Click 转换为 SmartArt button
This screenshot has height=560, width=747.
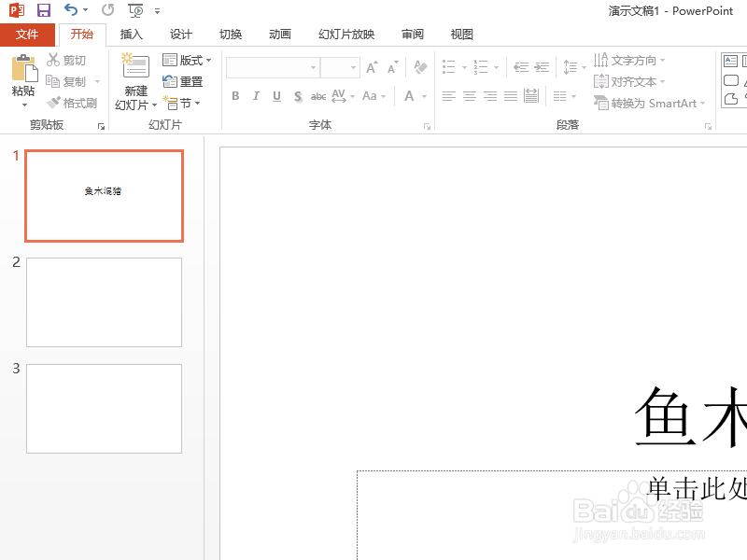coord(649,103)
